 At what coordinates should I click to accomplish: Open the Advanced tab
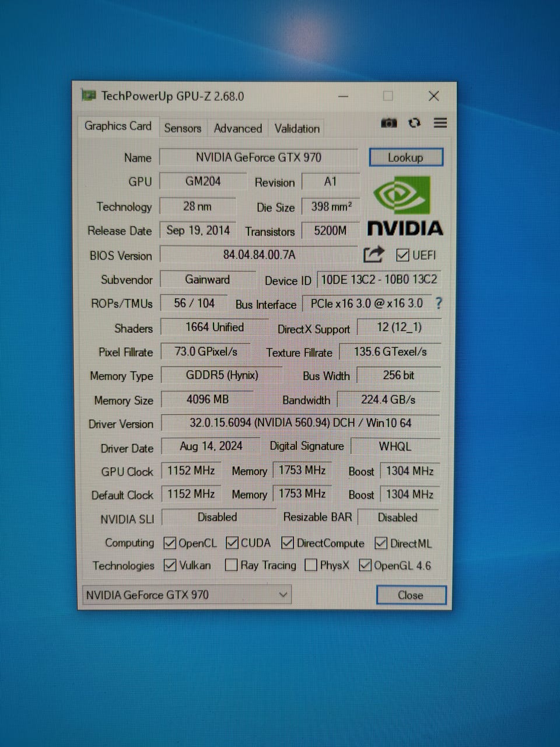237,128
